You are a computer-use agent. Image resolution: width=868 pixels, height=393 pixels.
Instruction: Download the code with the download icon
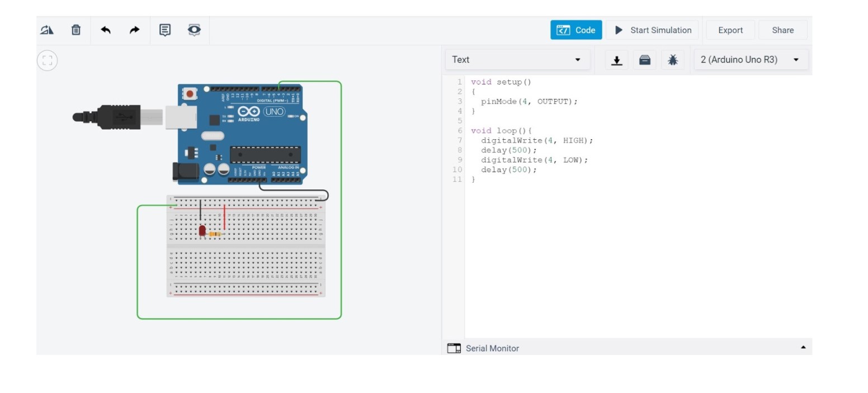[617, 60]
